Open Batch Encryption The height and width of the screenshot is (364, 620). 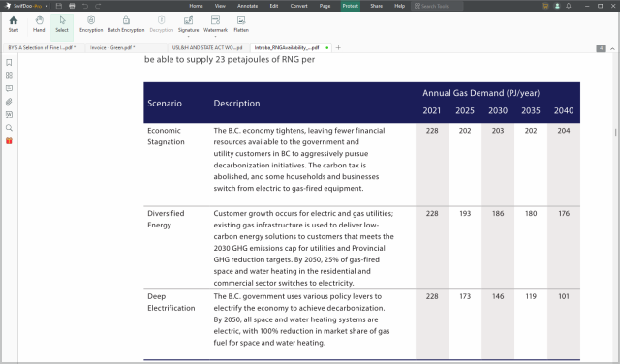[x=126, y=24]
